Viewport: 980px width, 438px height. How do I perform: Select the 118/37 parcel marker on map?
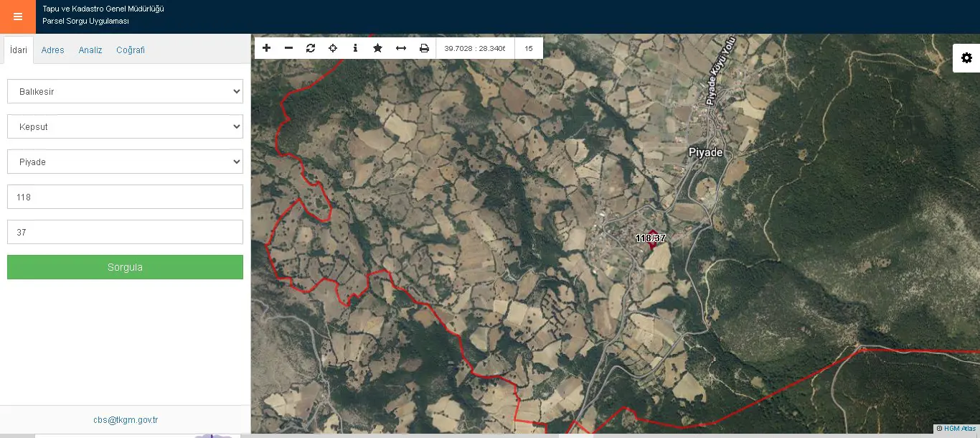651,238
